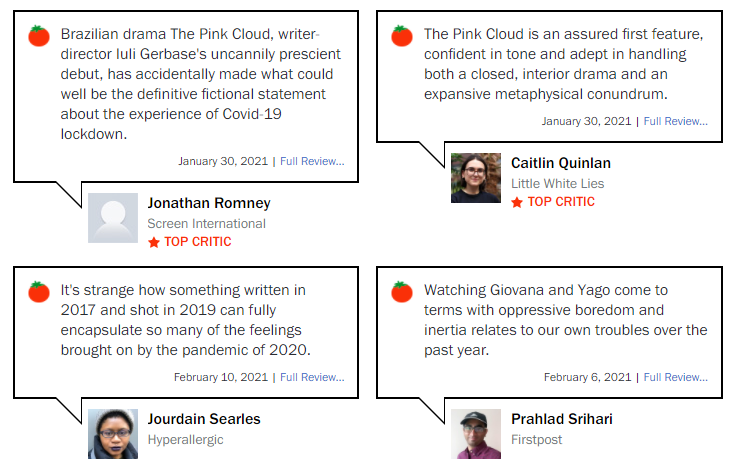
Task: Open Full Review link under Caitlin Quinlan's quote
Action: [x=675, y=121]
